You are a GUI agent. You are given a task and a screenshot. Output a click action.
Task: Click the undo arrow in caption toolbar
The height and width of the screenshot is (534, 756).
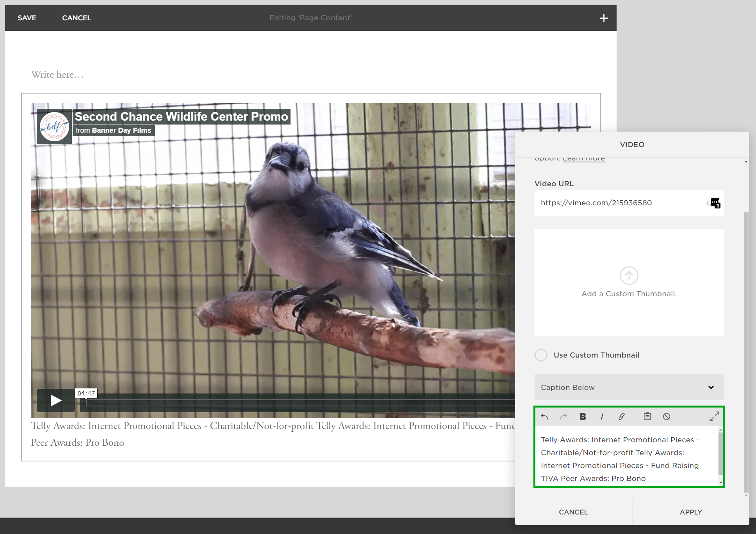544,417
